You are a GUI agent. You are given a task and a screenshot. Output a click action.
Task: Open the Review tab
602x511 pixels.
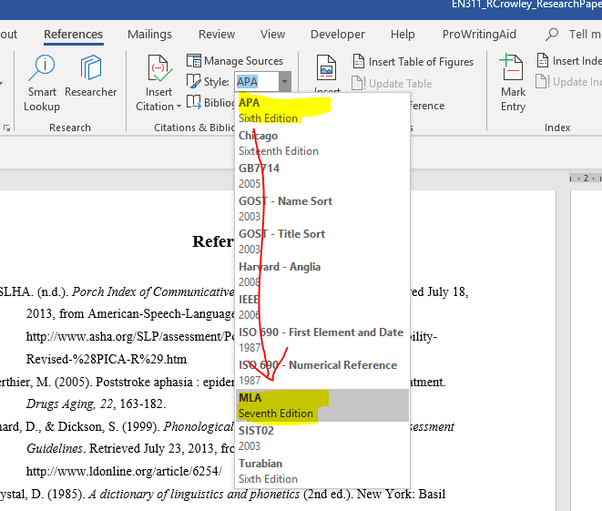[217, 34]
